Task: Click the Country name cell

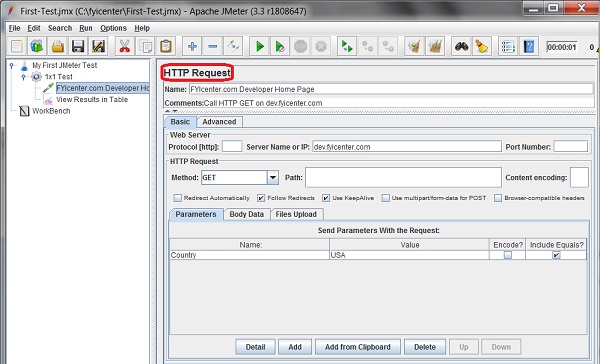Action: click(249, 255)
